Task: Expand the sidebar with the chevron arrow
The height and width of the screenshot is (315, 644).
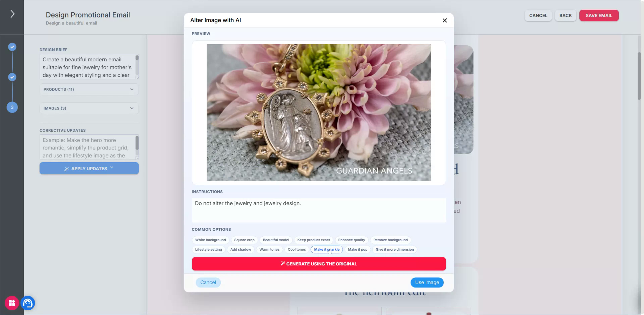Action: tap(12, 14)
